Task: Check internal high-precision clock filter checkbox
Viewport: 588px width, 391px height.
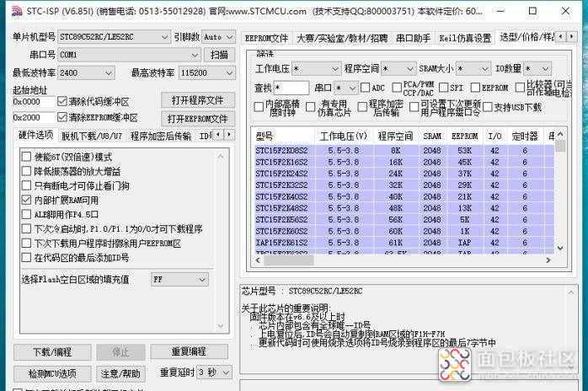Action: [x=259, y=107]
